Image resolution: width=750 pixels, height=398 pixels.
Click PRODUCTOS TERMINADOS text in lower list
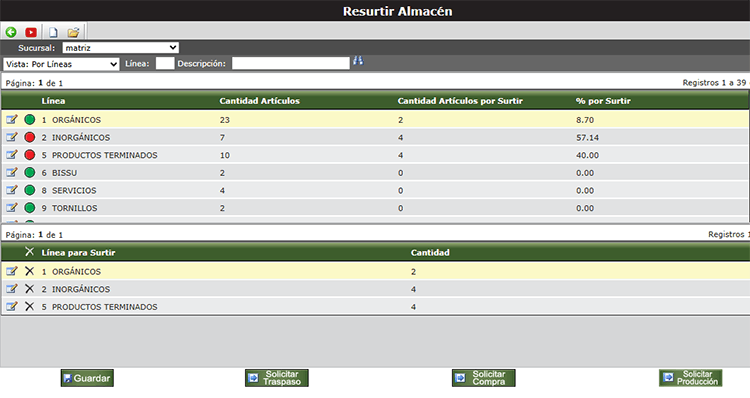pos(104,307)
